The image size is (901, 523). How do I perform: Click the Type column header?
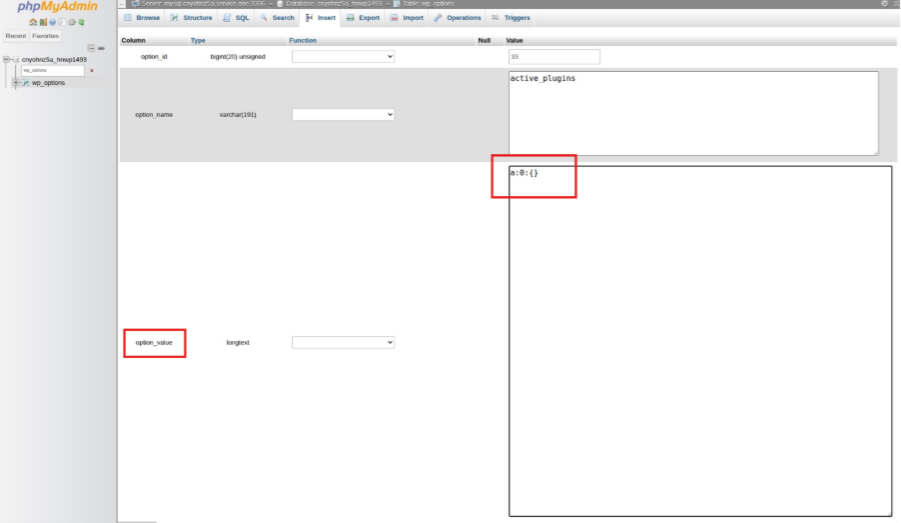click(x=198, y=40)
